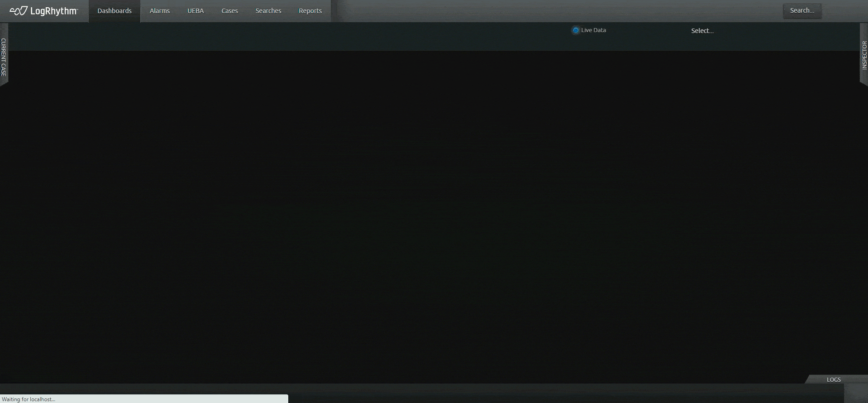Viewport: 868px width, 403px height.
Task: Navigate to the Searches tab
Action: (x=268, y=11)
